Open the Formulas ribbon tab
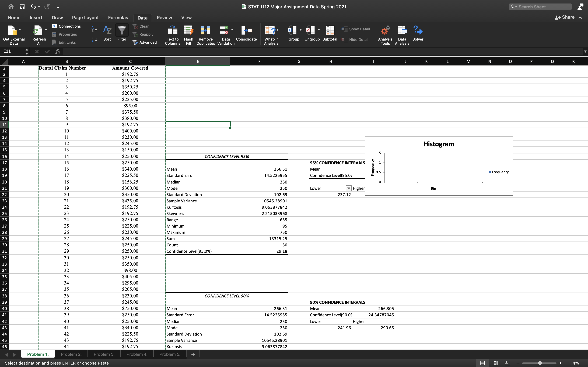 [118, 17]
